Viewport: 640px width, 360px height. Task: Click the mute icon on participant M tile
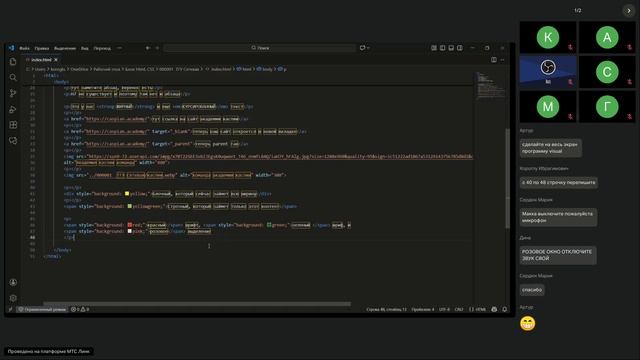tap(570, 117)
